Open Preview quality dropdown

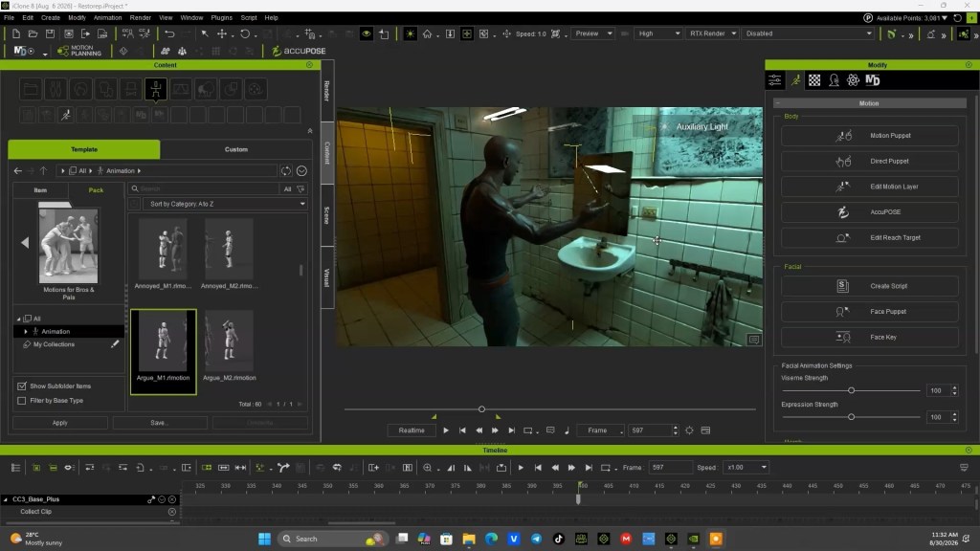point(593,33)
